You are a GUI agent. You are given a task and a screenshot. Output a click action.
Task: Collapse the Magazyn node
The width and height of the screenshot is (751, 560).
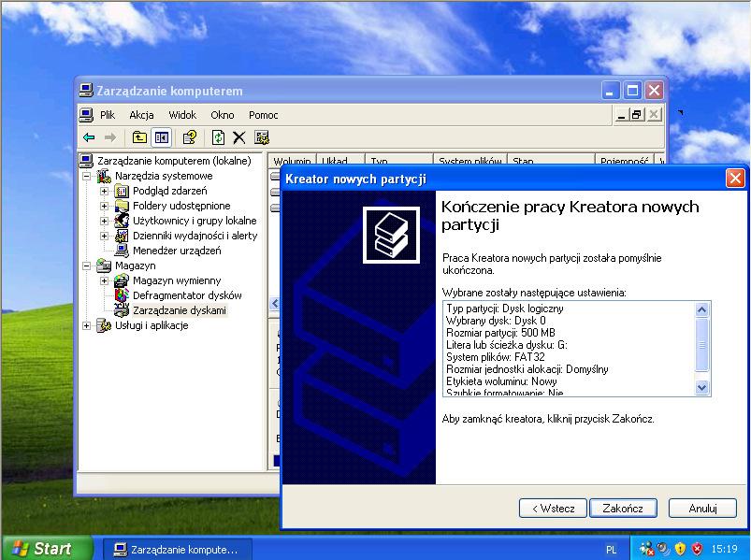87,266
